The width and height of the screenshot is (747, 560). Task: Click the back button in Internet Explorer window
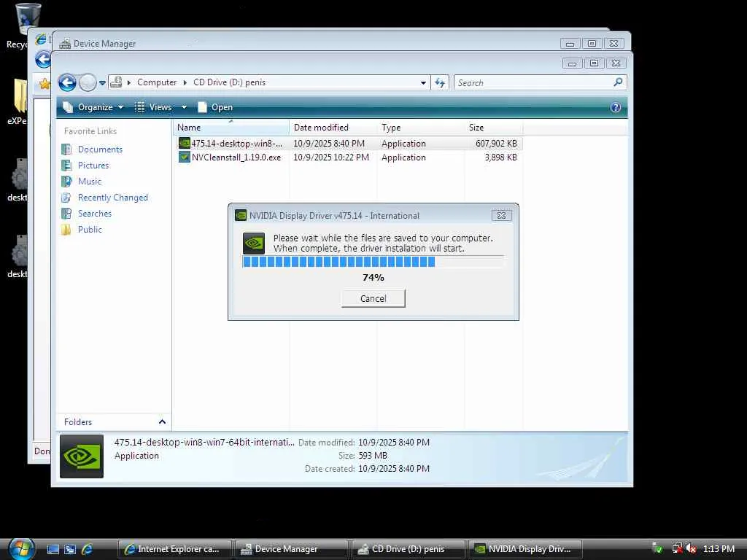point(43,60)
